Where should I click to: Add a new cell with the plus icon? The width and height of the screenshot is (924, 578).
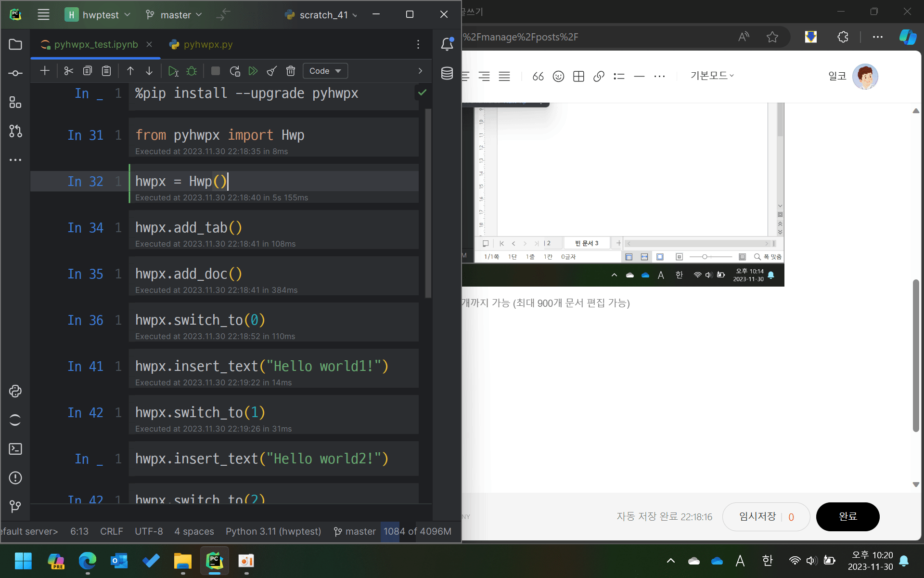click(45, 71)
